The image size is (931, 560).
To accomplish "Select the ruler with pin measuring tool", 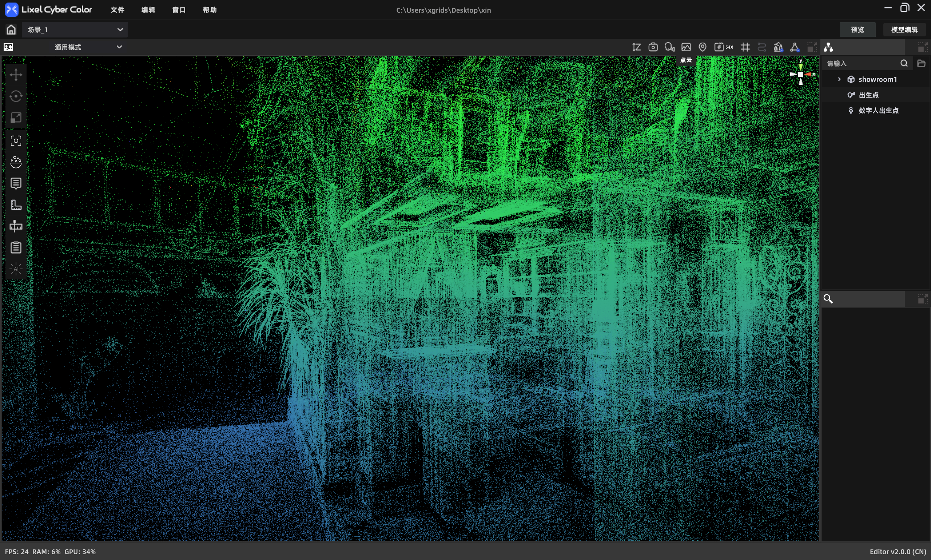I will pyautogui.click(x=16, y=226).
